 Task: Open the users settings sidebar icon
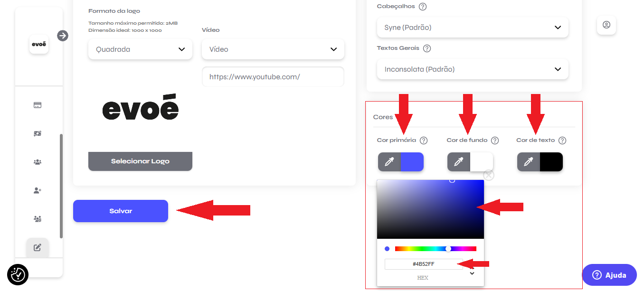coord(38,219)
